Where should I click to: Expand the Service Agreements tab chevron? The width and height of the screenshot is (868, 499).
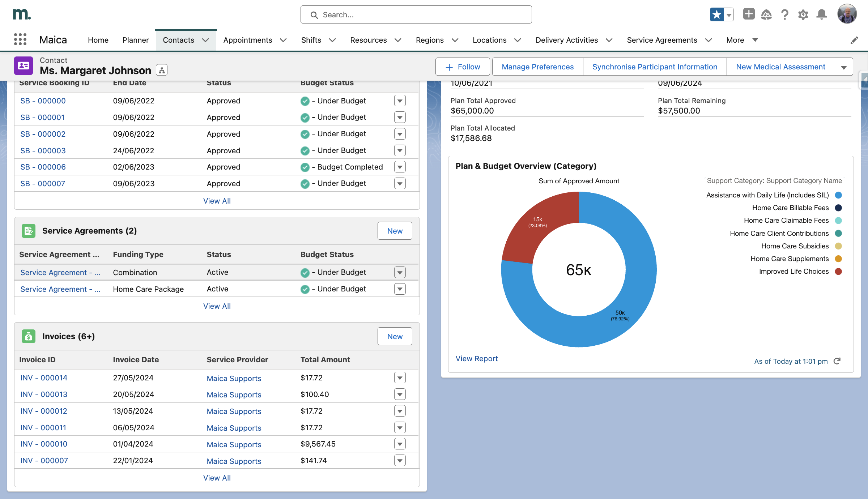[709, 40]
